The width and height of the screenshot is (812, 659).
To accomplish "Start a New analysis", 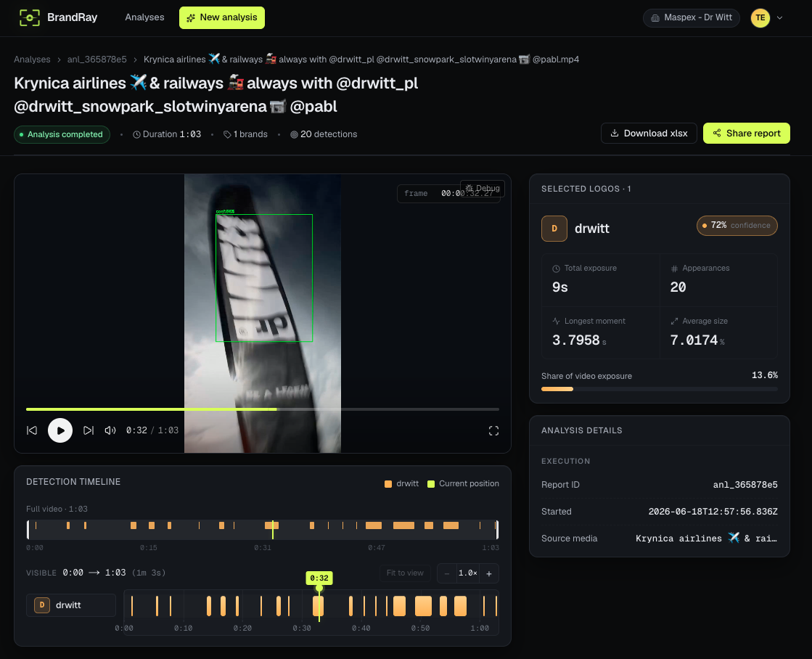I will click(x=221, y=17).
